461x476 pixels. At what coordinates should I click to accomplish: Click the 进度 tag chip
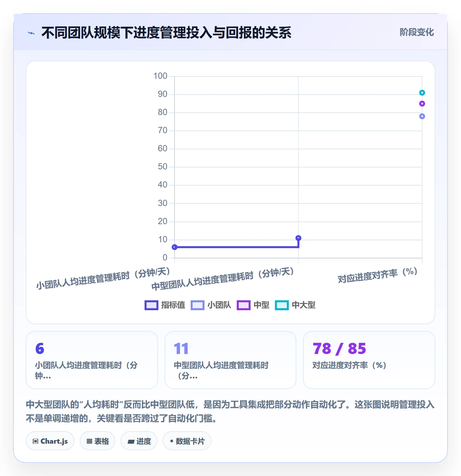pos(139,441)
